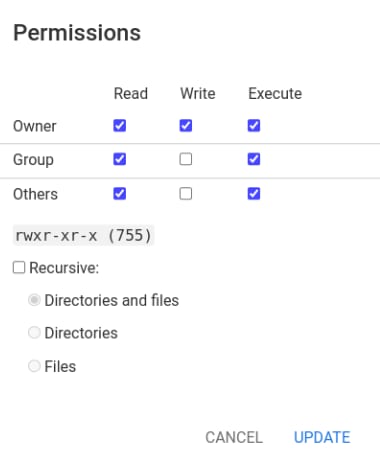Toggle Group Execute permission checkbox

(254, 159)
